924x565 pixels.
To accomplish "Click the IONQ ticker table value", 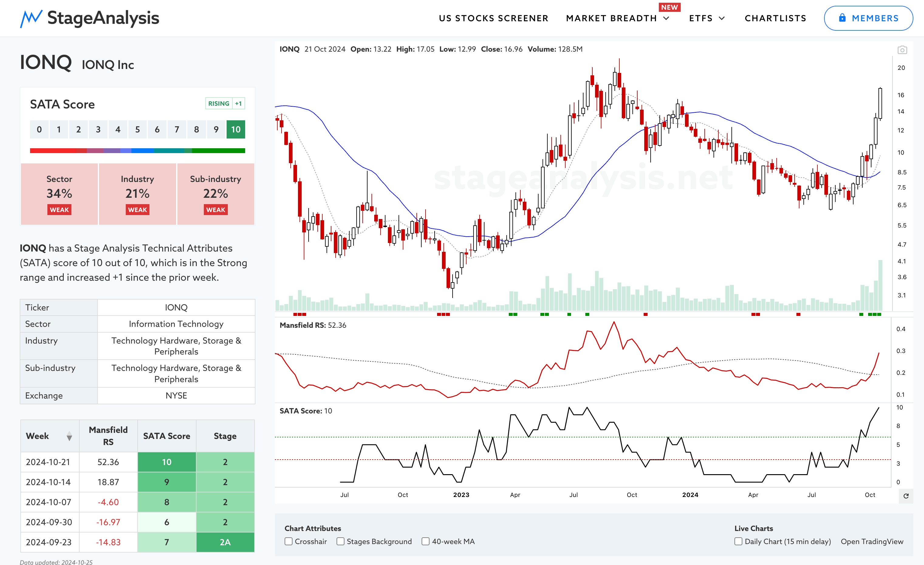I will [176, 307].
